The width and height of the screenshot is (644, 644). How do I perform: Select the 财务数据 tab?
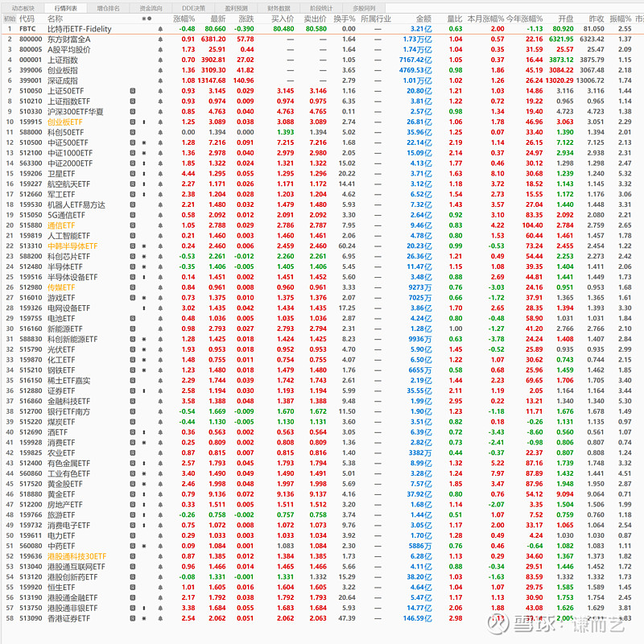(x=279, y=7)
